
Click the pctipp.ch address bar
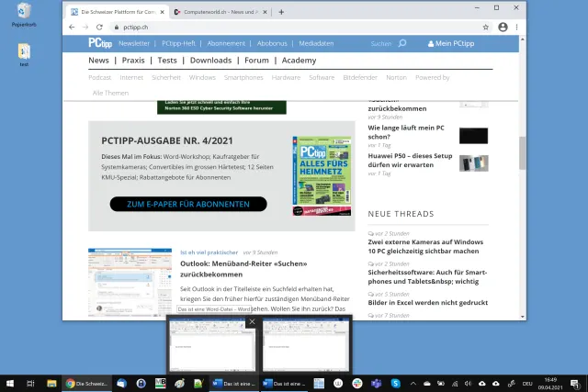point(296,27)
